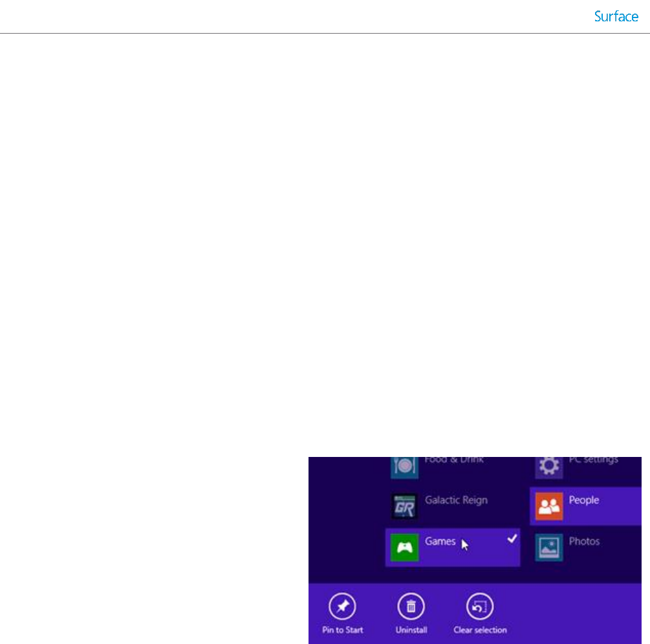This screenshot has width=650, height=644.
Task: Open the Food & Drink plate icon
Action: (x=405, y=467)
